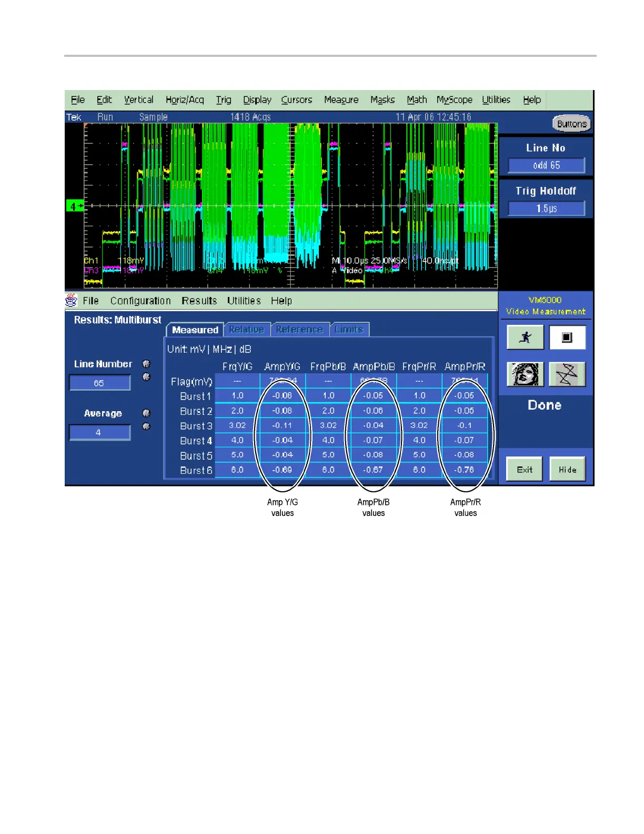Image resolution: width=644 pixels, height=834 pixels.
Task: Click the Done status text
Action: [x=545, y=405]
